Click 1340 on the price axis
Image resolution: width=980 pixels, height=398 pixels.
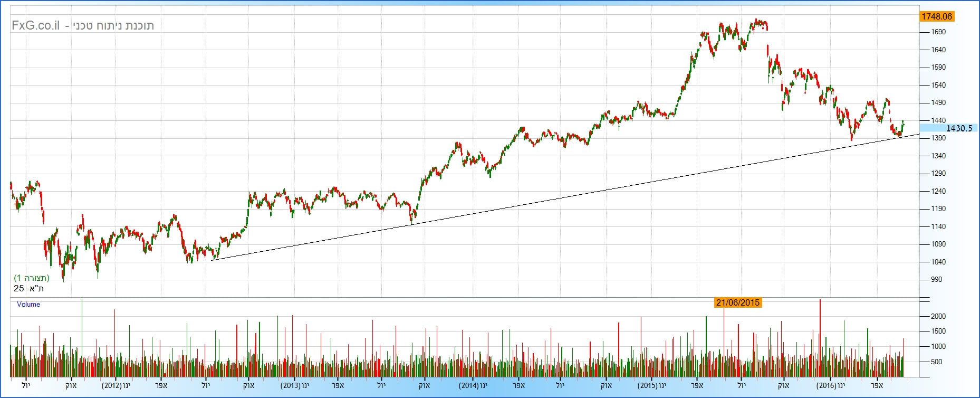pos(938,156)
